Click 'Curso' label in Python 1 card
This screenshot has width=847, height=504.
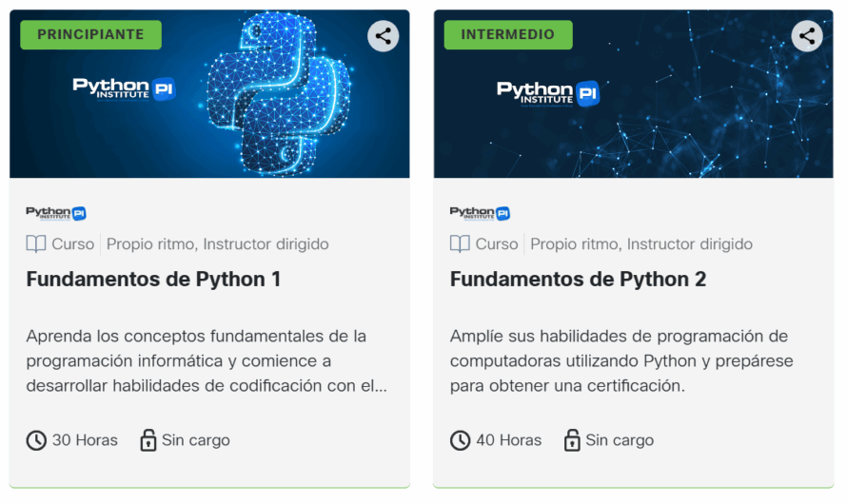(x=73, y=243)
